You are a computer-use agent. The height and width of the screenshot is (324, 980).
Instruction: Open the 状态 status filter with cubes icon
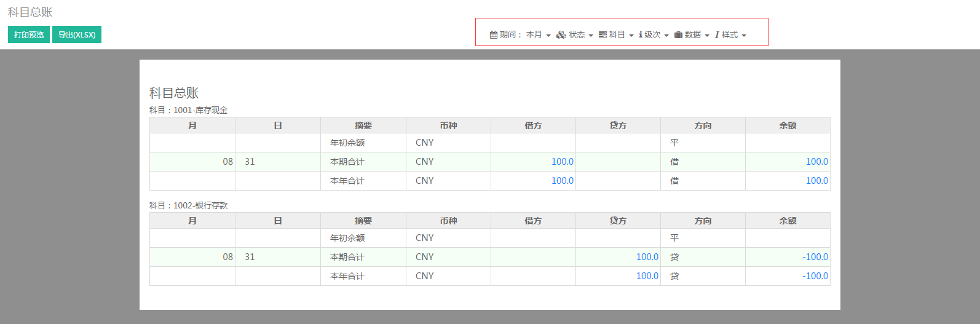[x=575, y=34]
